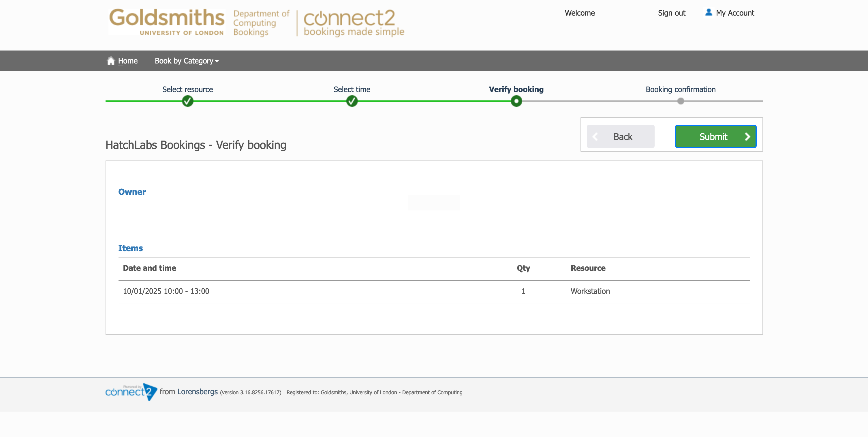The height and width of the screenshot is (437, 868).
Task: Click the Select resource step label
Action: pyautogui.click(x=188, y=89)
